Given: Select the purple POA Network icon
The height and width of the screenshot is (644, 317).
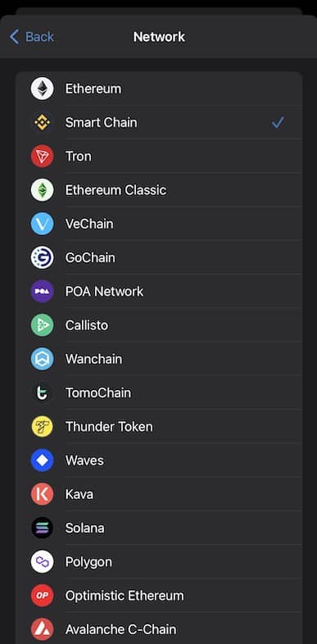Looking at the screenshot, I should pos(43,291).
